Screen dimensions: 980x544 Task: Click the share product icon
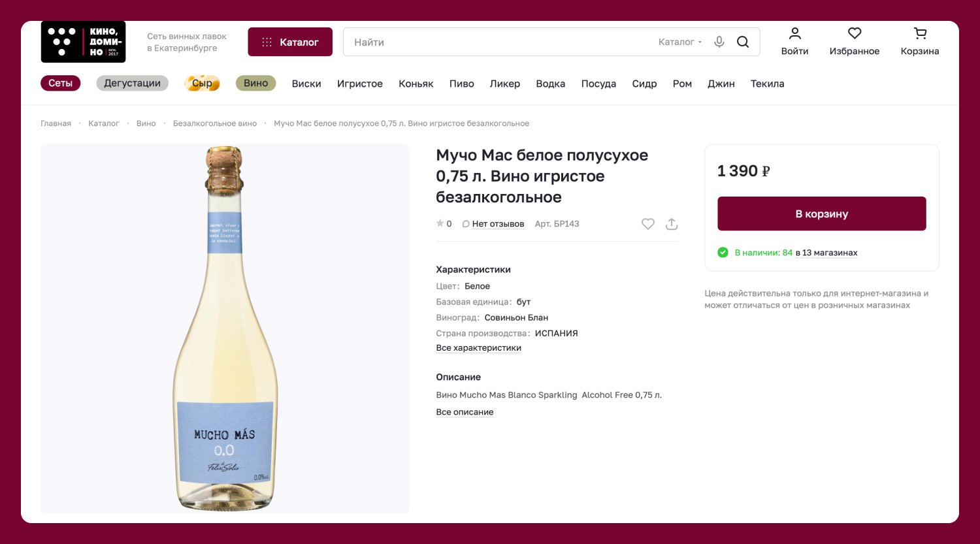tap(672, 224)
